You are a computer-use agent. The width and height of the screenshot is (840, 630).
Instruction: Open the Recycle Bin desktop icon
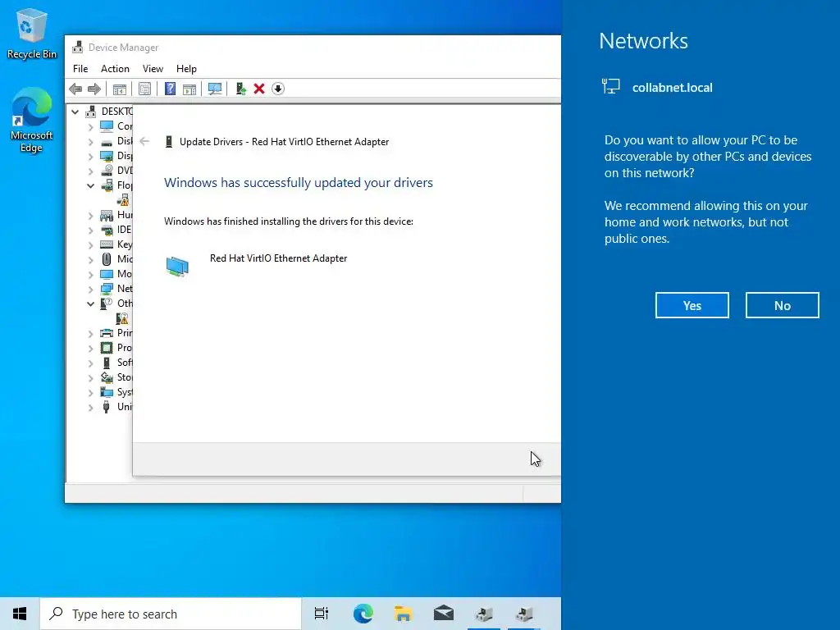(x=32, y=34)
